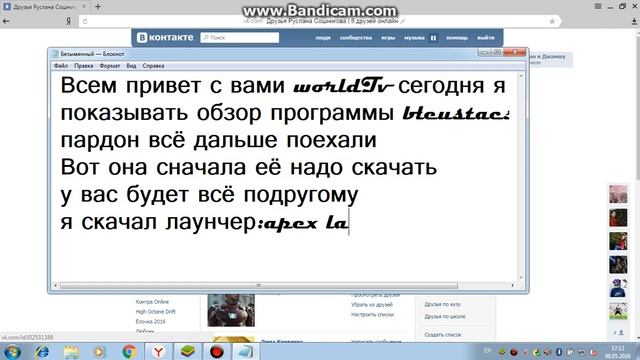640x360 pixels.
Task: Focus the VK Поиск search field
Action: [x=240, y=38]
